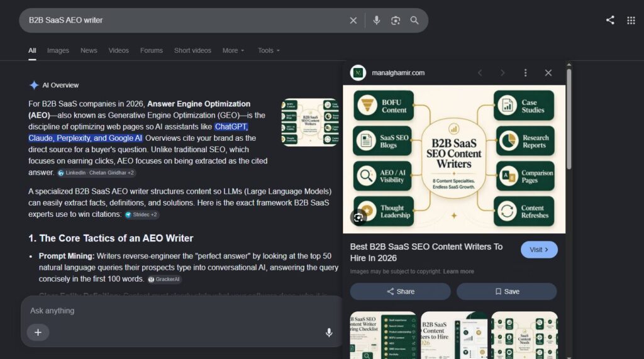This screenshot has width=644, height=359.
Task: Click the Visit button
Action: coord(539,250)
